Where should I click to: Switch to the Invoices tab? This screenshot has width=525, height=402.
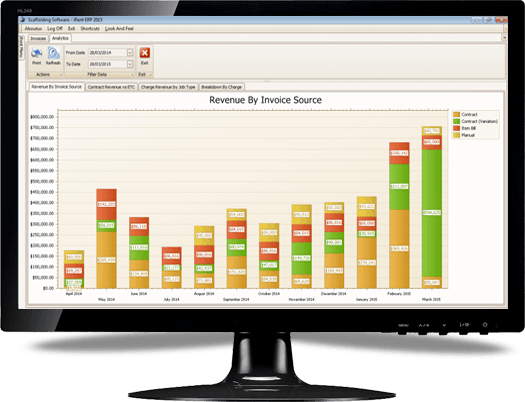click(38, 38)
